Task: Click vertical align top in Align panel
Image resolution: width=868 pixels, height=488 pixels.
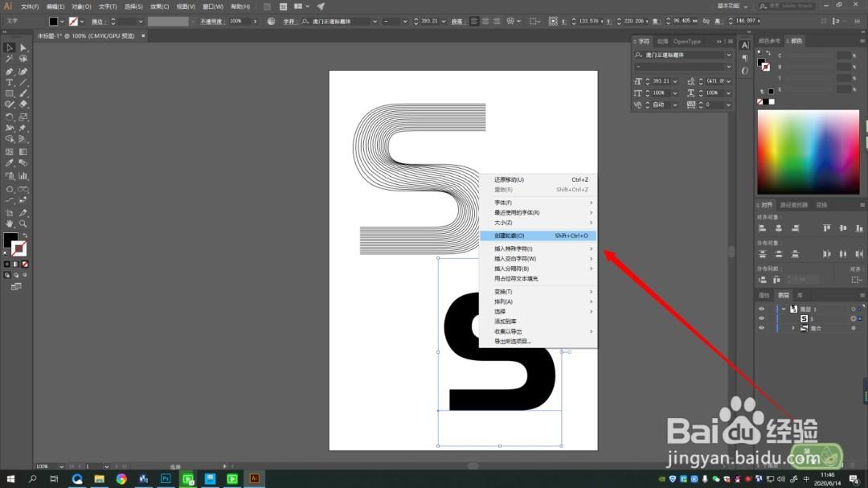Action: coord(826,228)
